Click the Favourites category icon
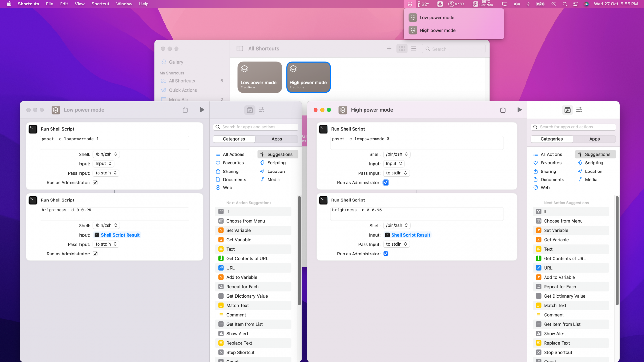 219,162
